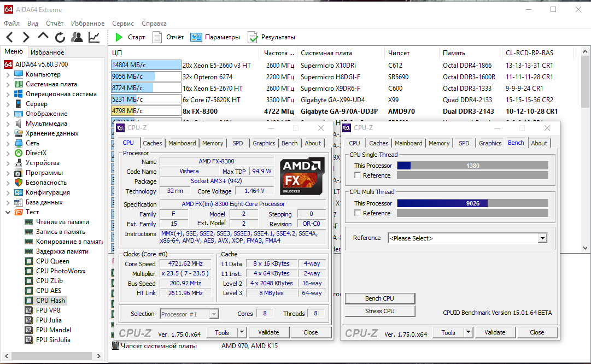
Task: Open the user profile icon in toolbar
Action: click(x=77, y=37)
